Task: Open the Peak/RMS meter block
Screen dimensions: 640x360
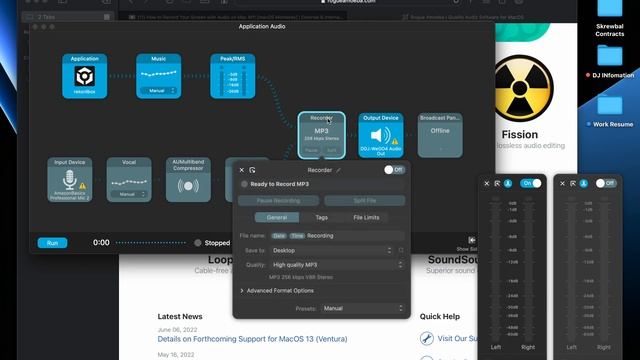Action: [x=233, y=76]
